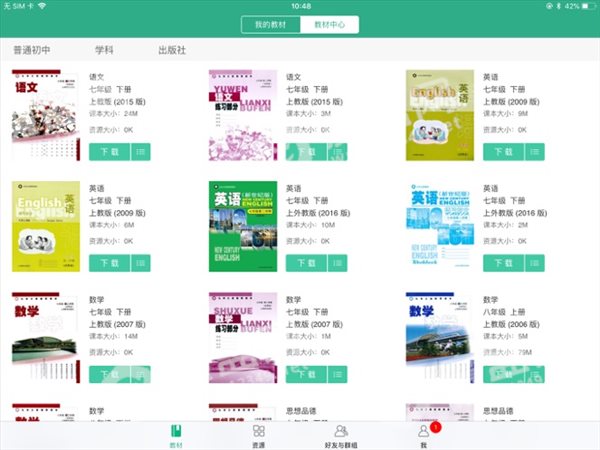
Task: Open list icon for 语文 练习部分 3M
Action: [338, 152]
